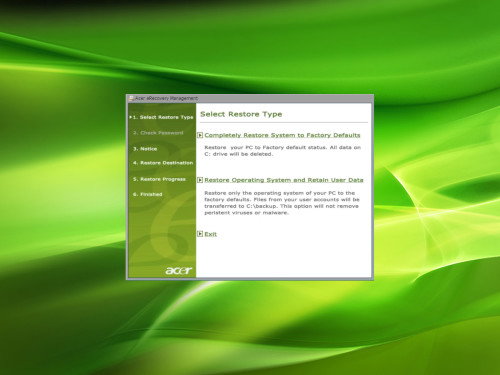500x375 pixels.
Task: Click the arrow icon beside Restore Operating System
Action: (x=200, y=180)
